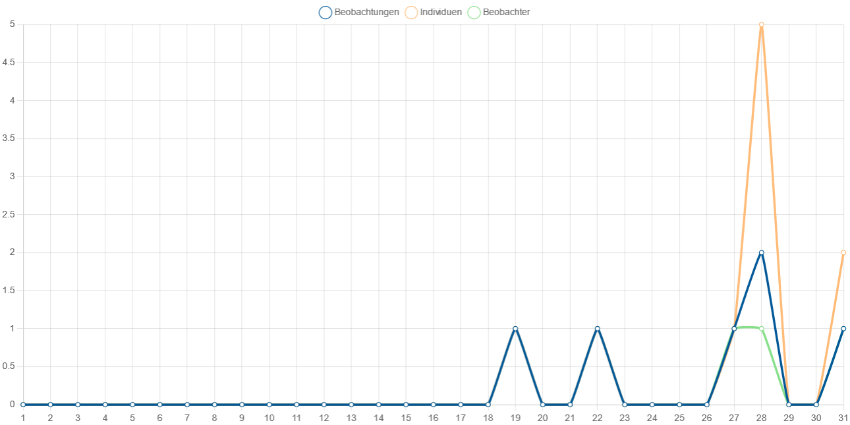Select the green Beobachter point on day 28

pyautogui.click(x=762, y=329)
